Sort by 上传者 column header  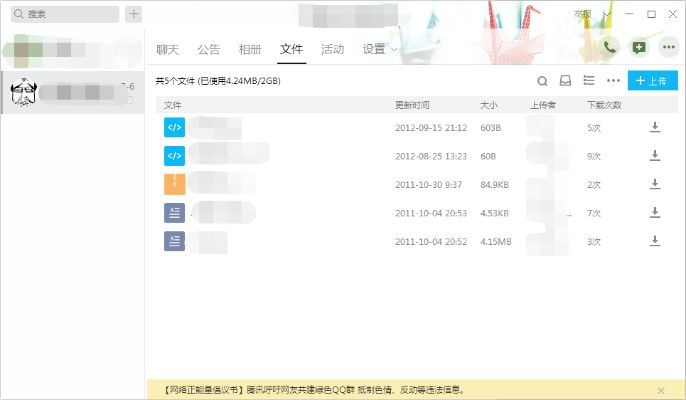[543, 105]
